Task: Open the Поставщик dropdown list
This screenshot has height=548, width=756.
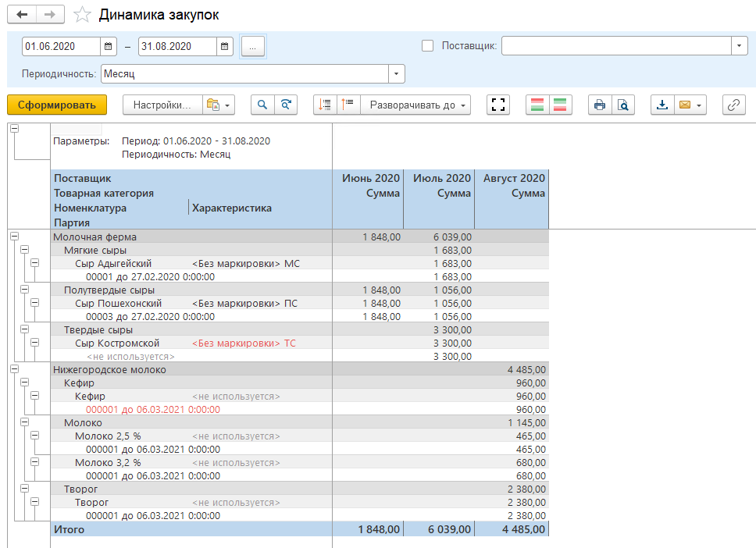Action: coord(740,46)
